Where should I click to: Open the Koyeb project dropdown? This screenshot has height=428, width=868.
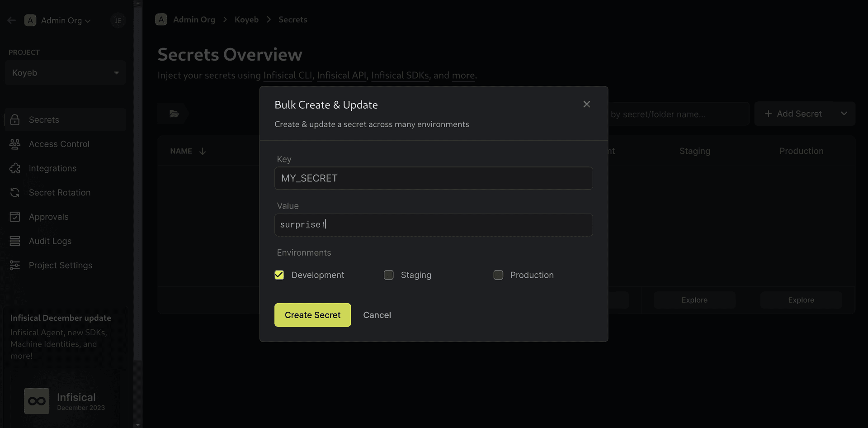click(x=65, y=73)
